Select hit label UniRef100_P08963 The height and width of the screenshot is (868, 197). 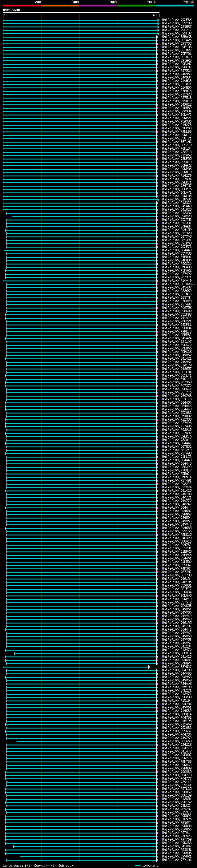point(176,676)
